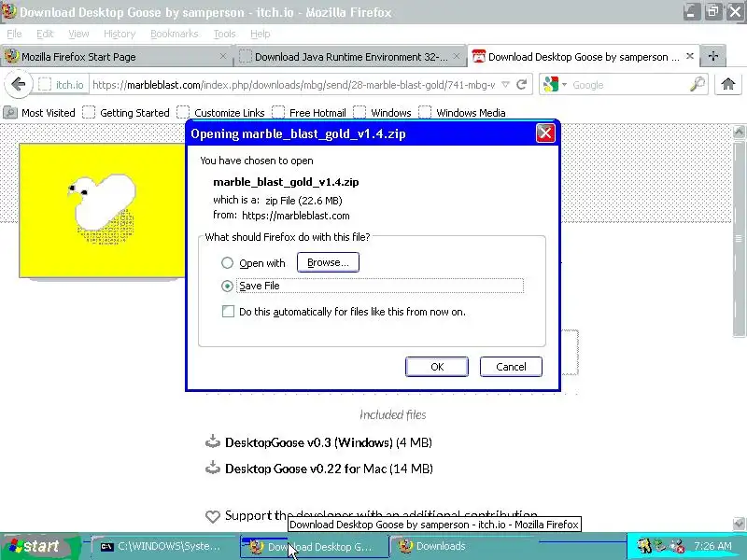Screen dimensions: 747x560
Task: Click the Firefox icon in title bar
Action: click(9, 11)
